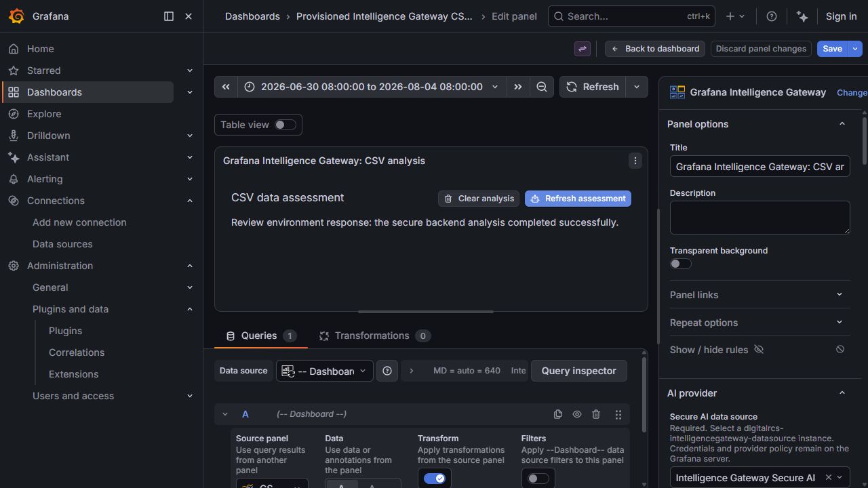
Task: Switch to the Queries tab
Action: pos(260,335)
